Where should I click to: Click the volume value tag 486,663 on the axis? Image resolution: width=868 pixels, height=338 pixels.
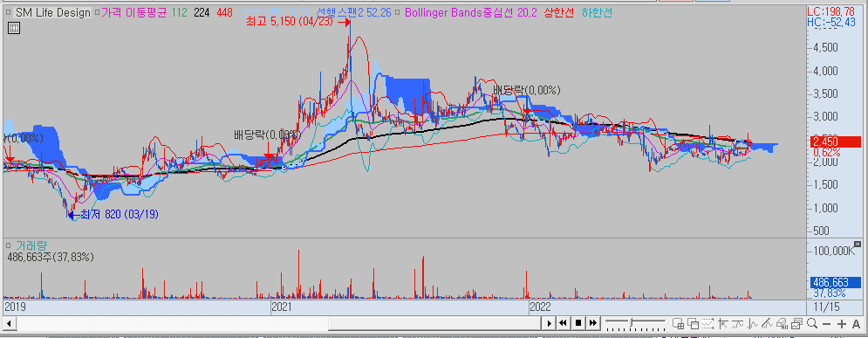click(837, 283)
